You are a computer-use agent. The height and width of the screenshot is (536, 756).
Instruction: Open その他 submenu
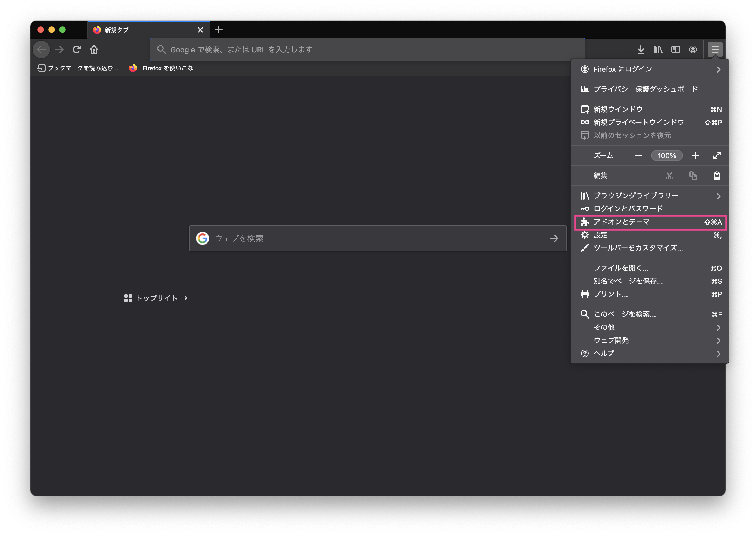pyautogui.click(x=650, y=328)
